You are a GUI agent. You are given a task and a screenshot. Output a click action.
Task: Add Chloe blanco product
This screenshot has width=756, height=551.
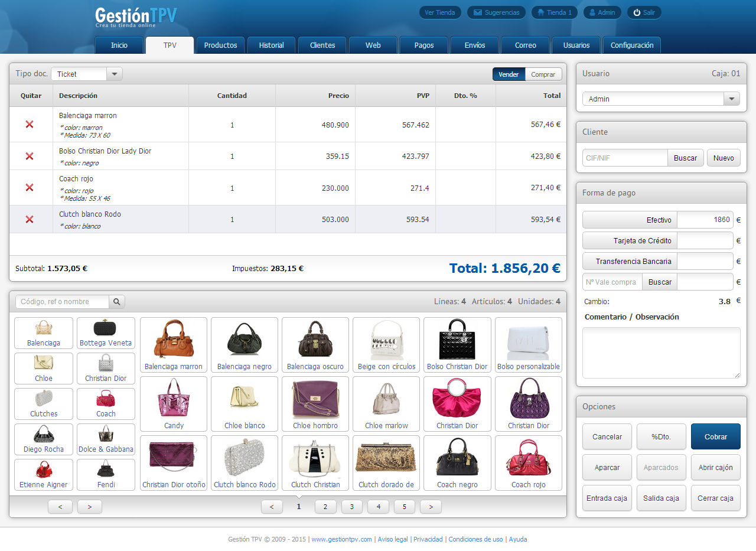[245, 404]
